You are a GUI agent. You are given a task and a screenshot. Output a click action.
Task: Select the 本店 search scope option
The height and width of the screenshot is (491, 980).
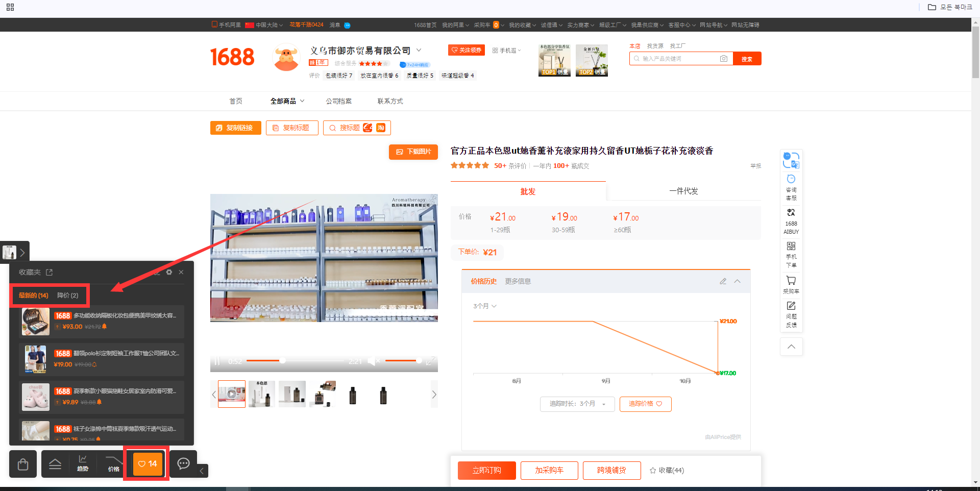point(635,46)
